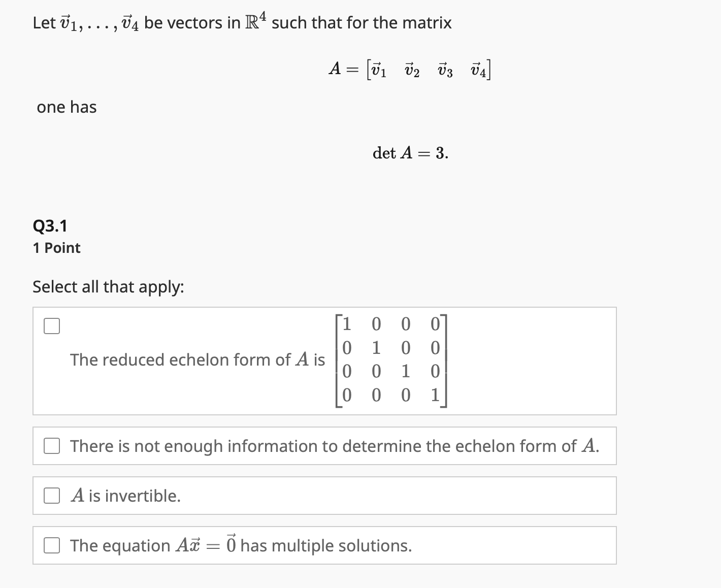Screen dimensions: 721x588
Task: Select the equation Ax = 0 answer row
Action: click(324, 545)
